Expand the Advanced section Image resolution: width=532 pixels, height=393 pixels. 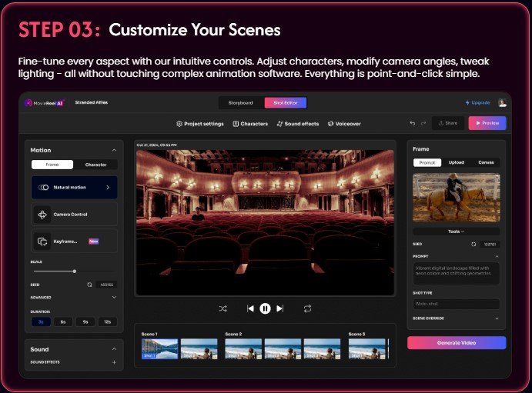pos(114,296)
